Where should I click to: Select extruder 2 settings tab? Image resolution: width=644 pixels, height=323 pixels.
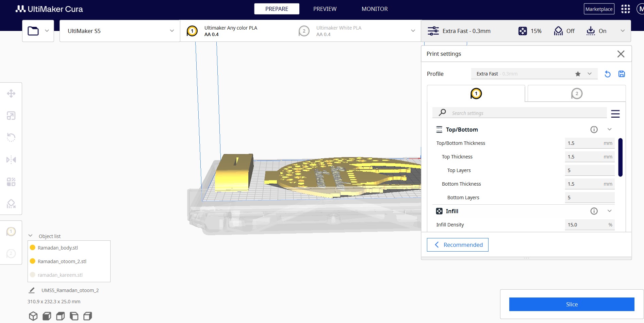[x=577, y=93]
